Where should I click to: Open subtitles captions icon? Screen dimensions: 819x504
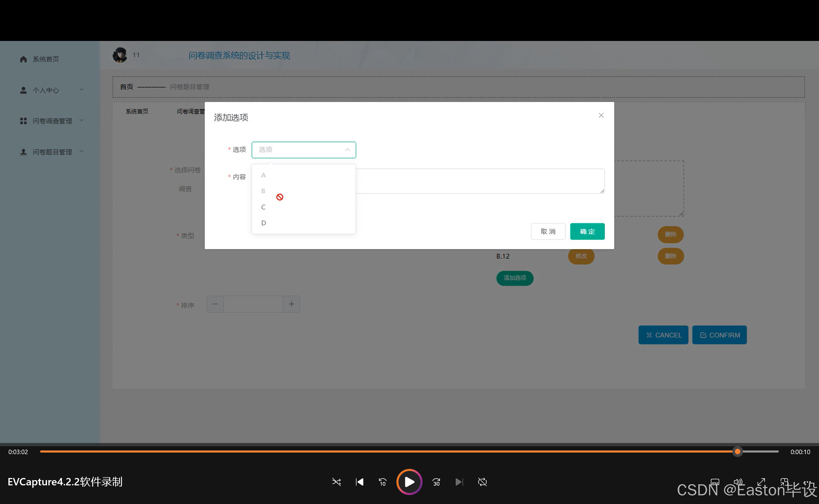(715, 482)
